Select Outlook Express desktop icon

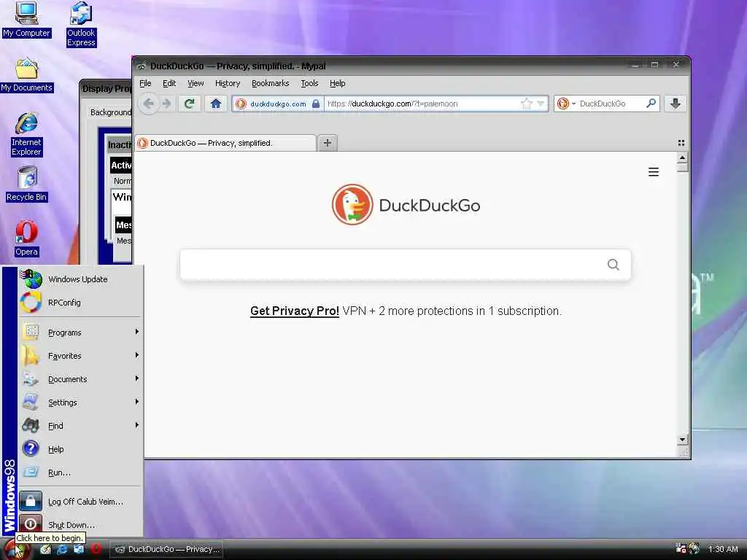click(81, 24)
